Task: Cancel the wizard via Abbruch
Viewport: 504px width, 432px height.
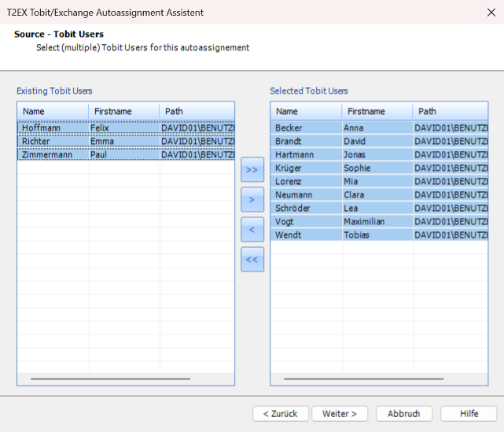Action: 404,414
